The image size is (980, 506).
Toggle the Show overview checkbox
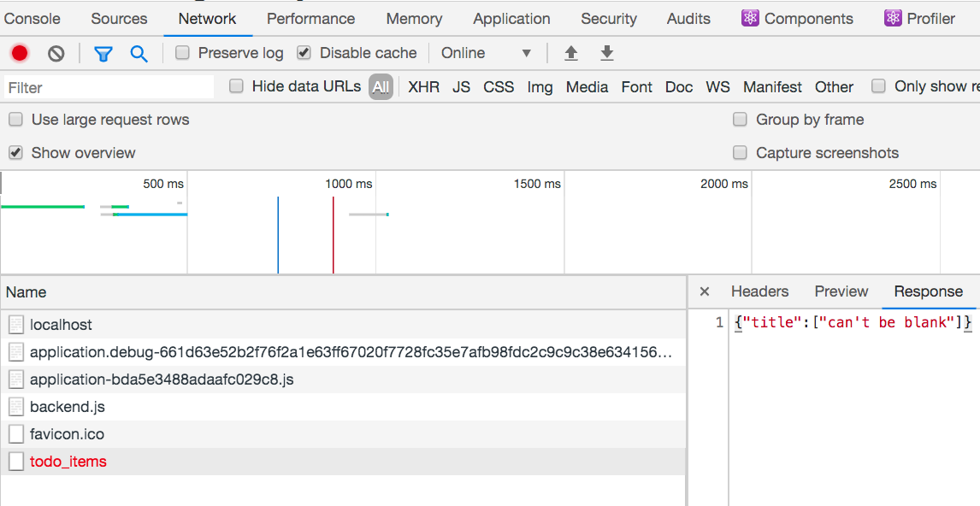click(15, 153)
